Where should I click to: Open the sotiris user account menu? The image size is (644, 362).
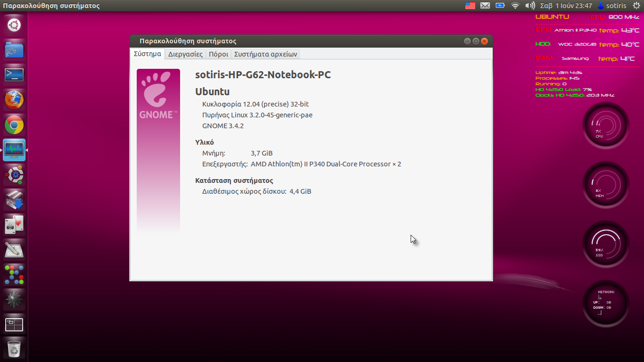click(612, 6)
